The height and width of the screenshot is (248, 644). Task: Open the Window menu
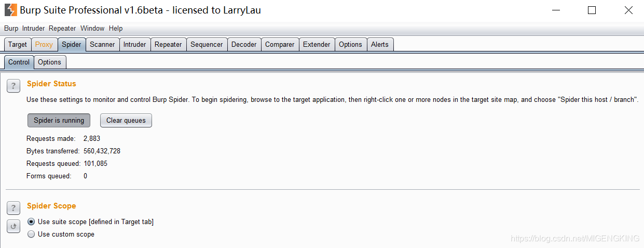point(92,29)
